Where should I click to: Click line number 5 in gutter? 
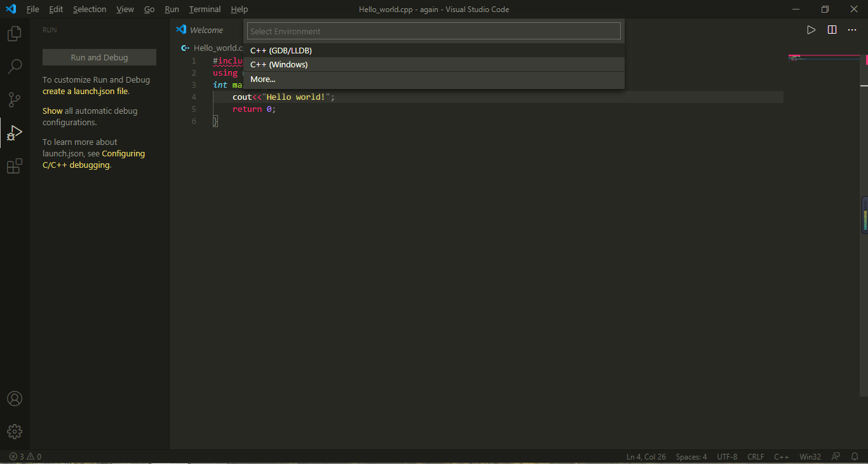[194, 109]
